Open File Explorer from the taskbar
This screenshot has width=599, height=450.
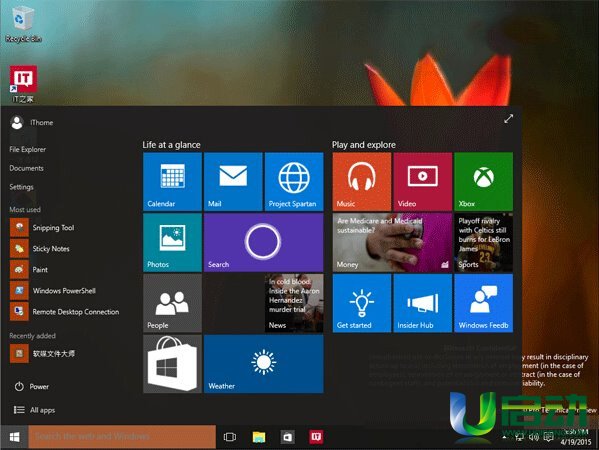(259, 437)
